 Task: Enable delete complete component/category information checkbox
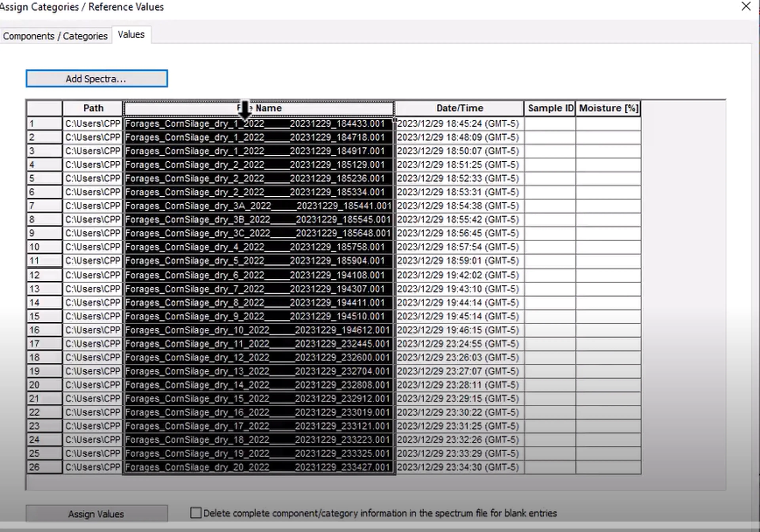[196, 513]
